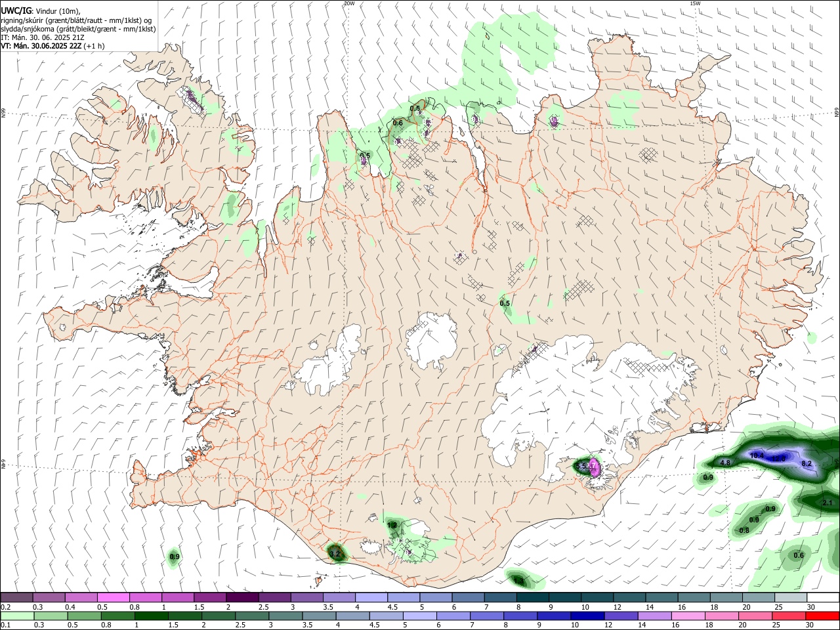Click the 0.8 value on the map
The width and height of the screenshot is (840, 630).
744,530
